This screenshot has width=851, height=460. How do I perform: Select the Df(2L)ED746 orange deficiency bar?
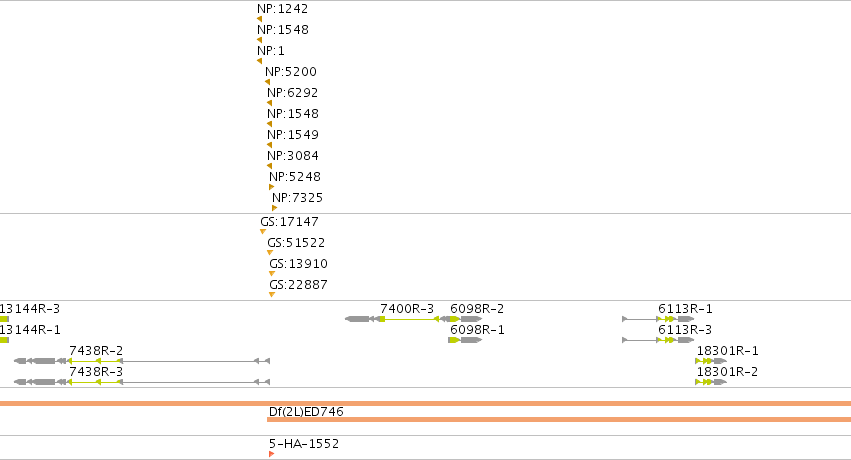coord(559,419)
